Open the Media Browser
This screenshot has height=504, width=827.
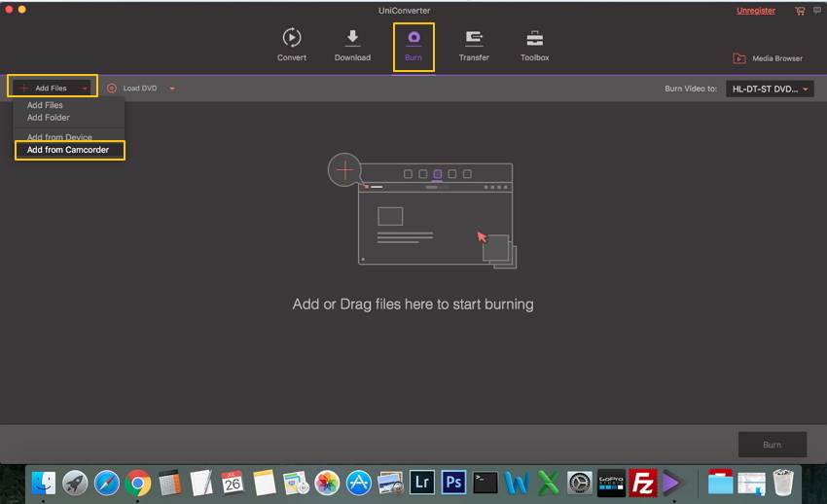tap(768, 58)
